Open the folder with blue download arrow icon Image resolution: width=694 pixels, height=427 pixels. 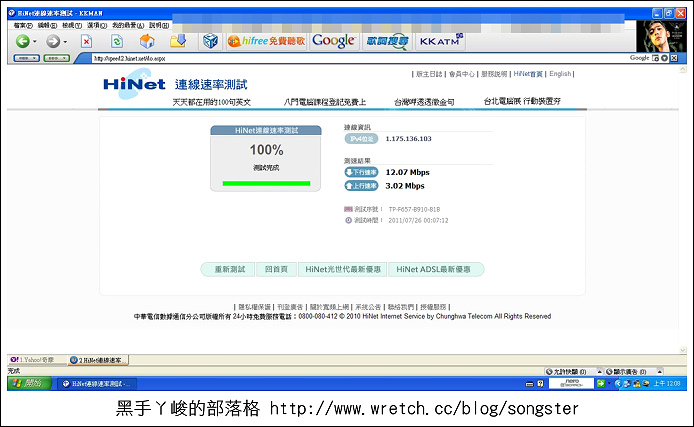[x=178, y=41]
